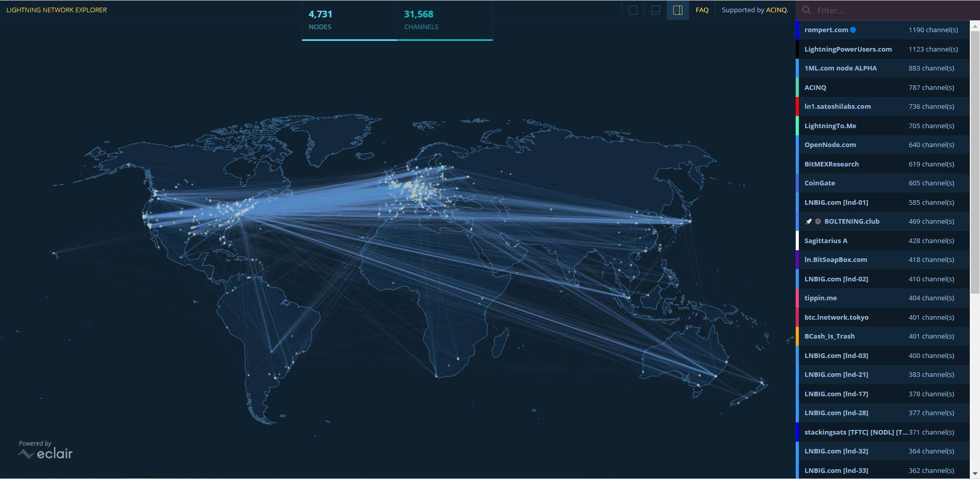Screen dimensions: 980x479
Task: Click the rocket emoji before BOLTENING.club
Action: click(808, 221)
